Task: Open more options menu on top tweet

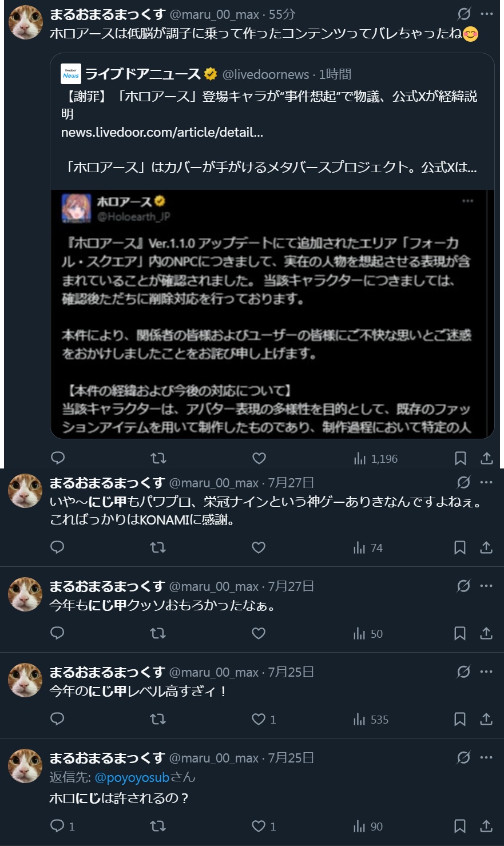Action: (x=487, y=14)
